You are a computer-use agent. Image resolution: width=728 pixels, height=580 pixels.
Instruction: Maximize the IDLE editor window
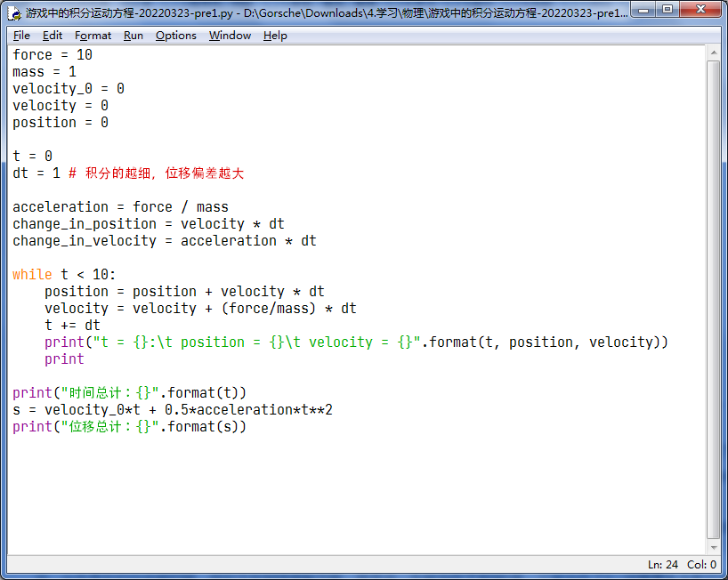click(x=667, y=9)
